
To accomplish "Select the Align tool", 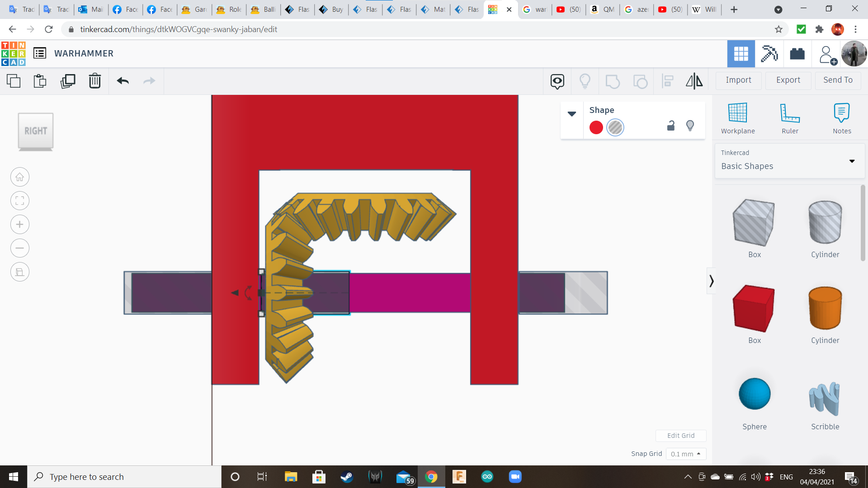I will click(668, 81).
